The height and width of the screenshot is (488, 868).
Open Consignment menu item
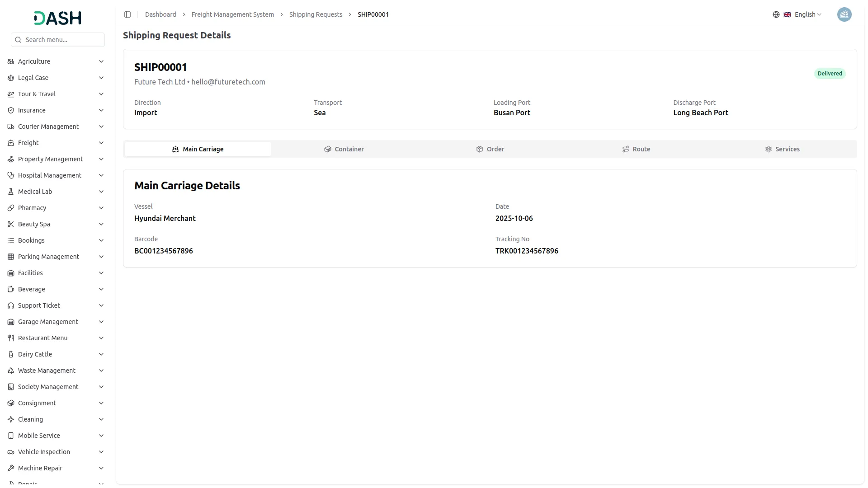[56, 403]
